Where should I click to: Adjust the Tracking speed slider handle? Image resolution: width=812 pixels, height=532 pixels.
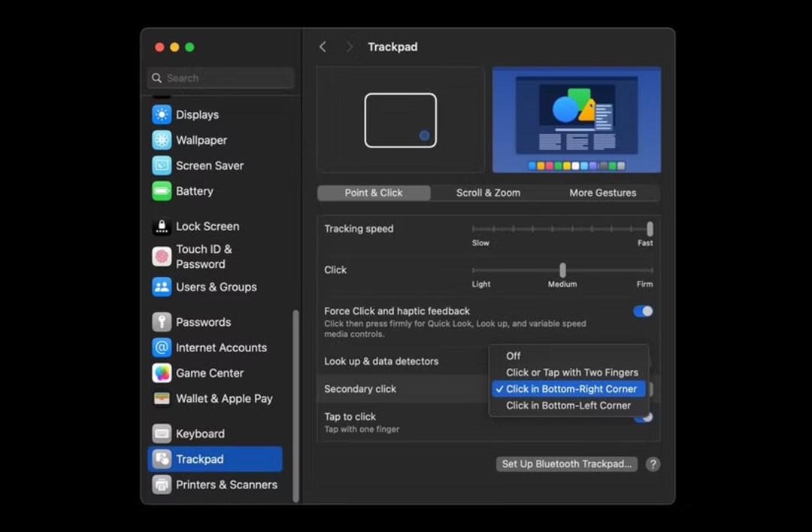click(650, 229)
